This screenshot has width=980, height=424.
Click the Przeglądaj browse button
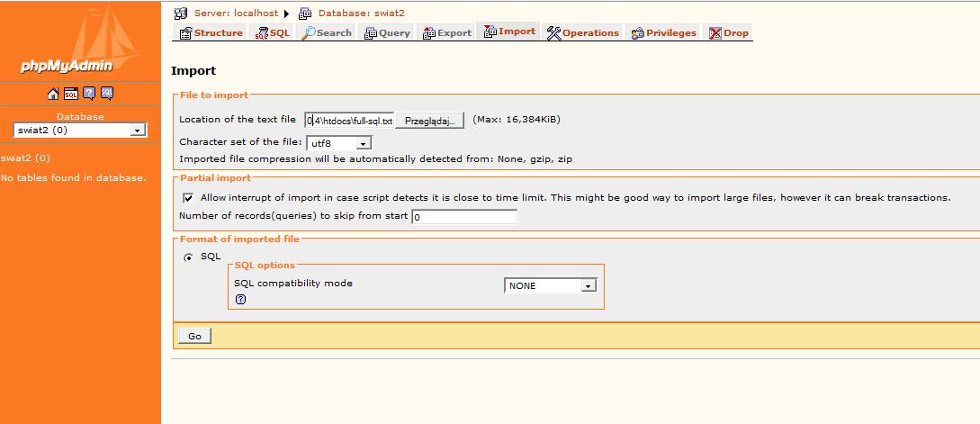click(x=429, y=120)
